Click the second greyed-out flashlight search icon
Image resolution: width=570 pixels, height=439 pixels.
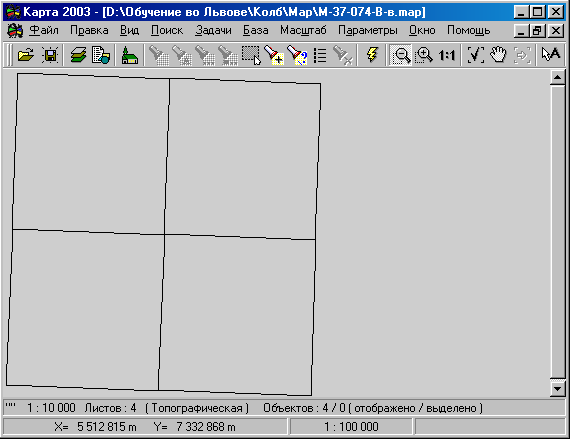pos(181,55)
